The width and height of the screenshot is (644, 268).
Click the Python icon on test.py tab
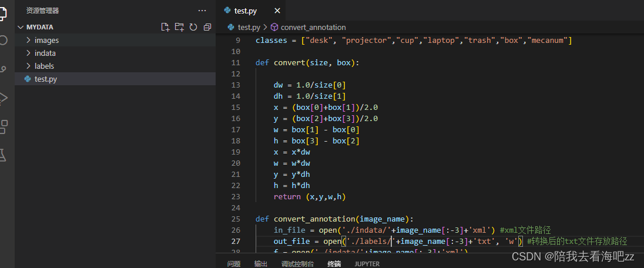click(227, 11)
